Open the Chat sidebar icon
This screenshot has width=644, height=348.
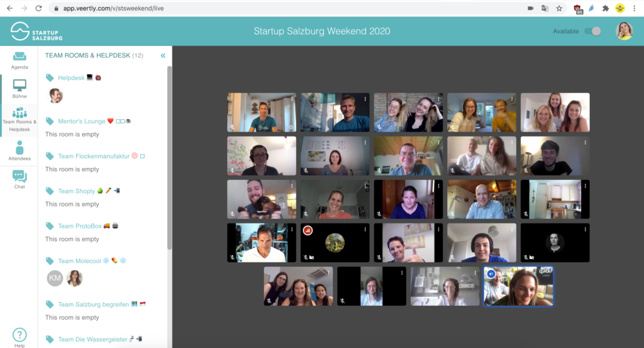pos(19,179)
